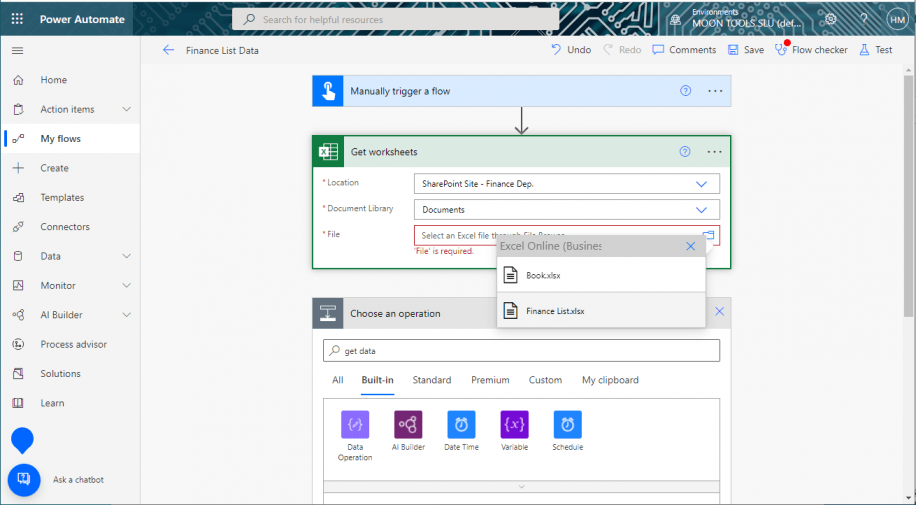Switch to the My clipboard tab
This screenshot has height=505, width=916.
tap(610, 380)
